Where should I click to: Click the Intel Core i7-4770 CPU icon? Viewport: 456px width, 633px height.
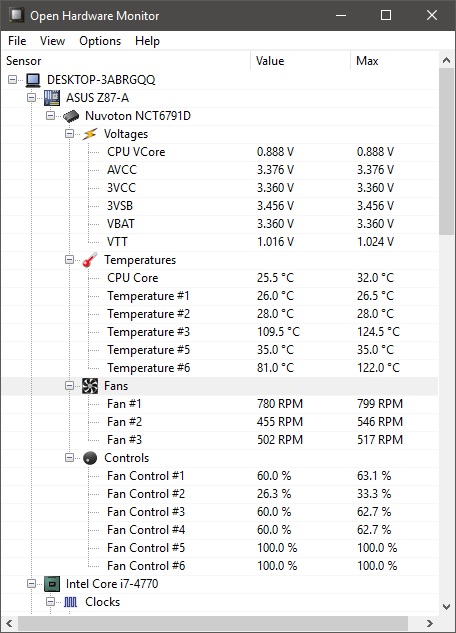coord(52,584)
